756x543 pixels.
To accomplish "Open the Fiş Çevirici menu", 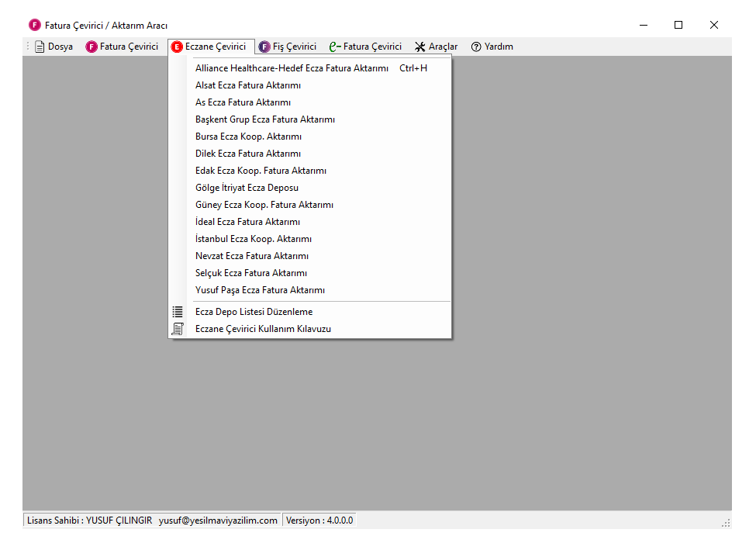I will [288, 47].
